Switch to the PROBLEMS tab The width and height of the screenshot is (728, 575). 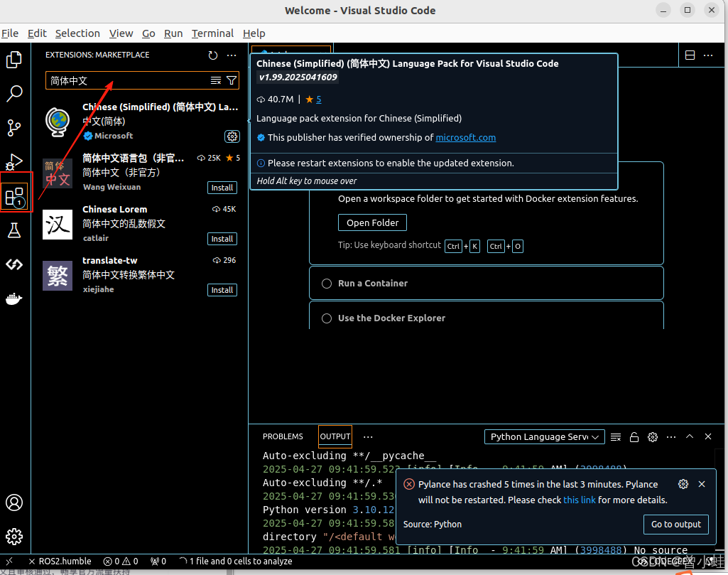[x=283, y=436]
